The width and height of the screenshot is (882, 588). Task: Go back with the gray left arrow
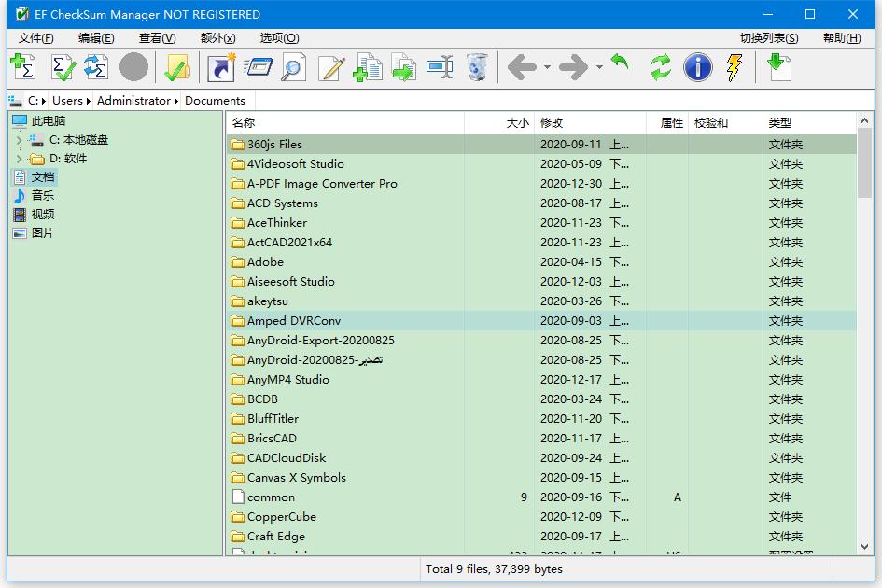click(522, 67)
